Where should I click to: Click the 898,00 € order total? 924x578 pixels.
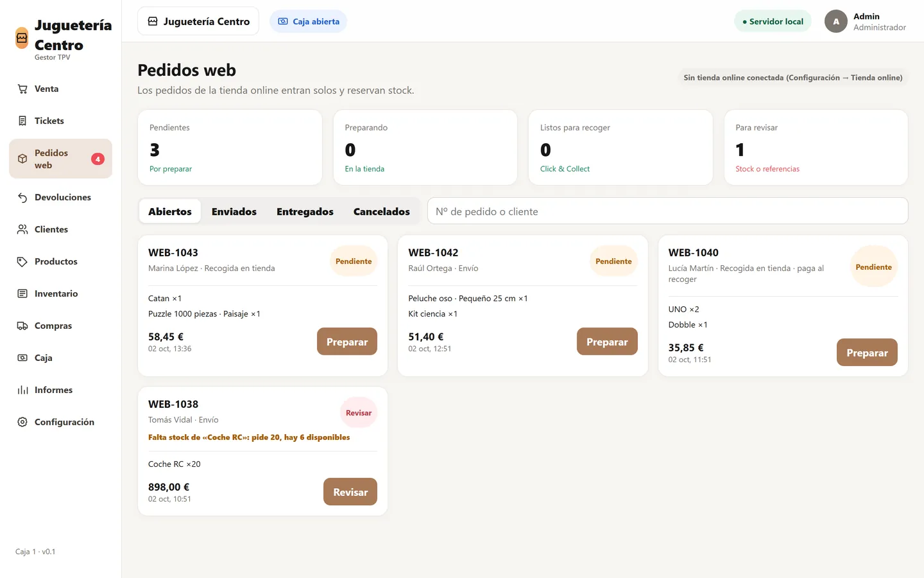(169, 487)
